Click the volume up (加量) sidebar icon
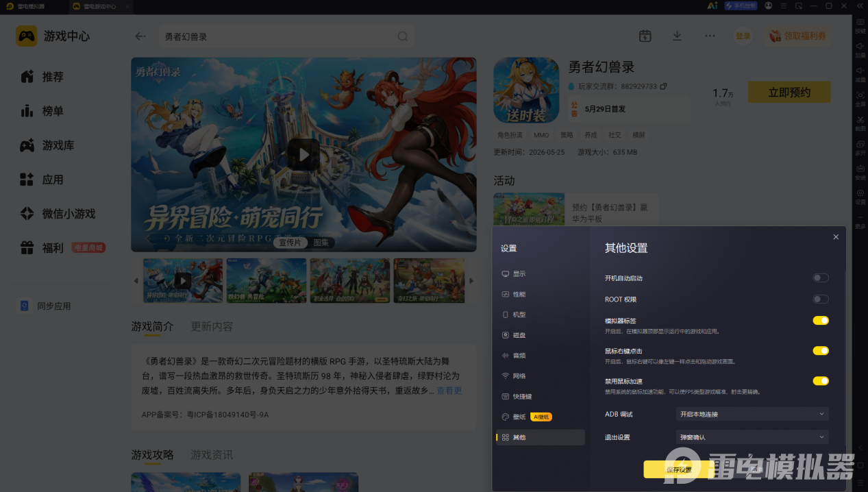This screenshot has width=868, height=492. [x=860, y=50]
